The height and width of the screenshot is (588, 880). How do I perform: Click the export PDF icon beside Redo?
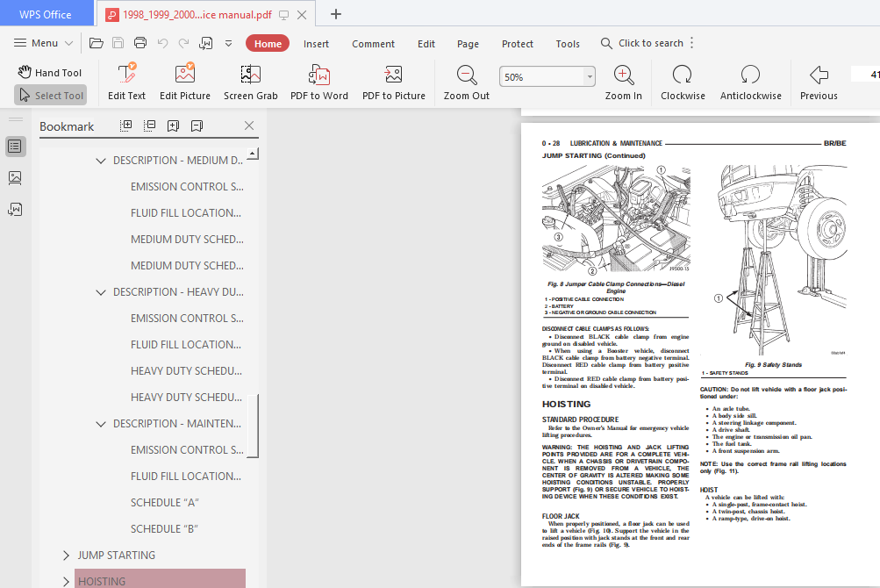(x=206, y=43)
